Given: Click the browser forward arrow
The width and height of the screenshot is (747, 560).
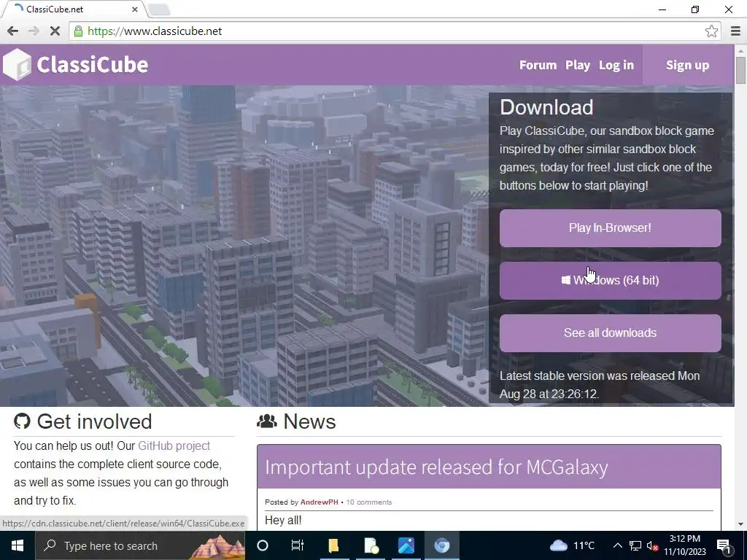Looking at the screenshot, I should click(x=34, y=31).
